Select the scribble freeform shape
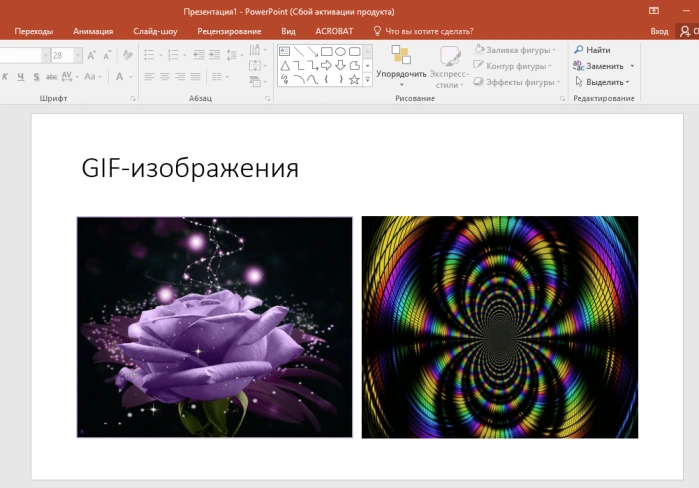Viewport: 699px width, 488px height. click(x=284, y=80)
